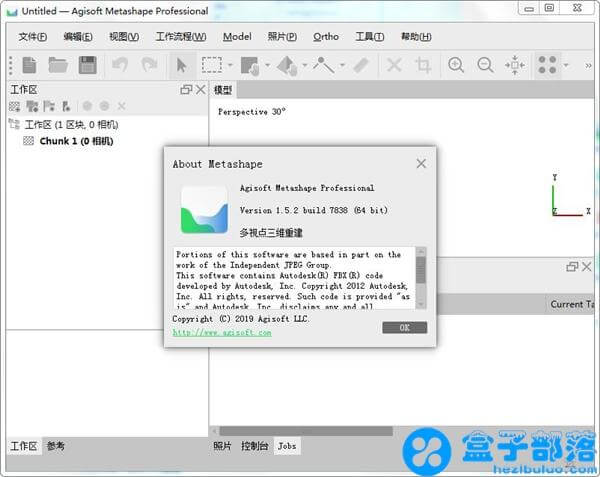Screen dimensions: 600x477
Task: Choose the Move object tool icon
Action: pos(287,66)
